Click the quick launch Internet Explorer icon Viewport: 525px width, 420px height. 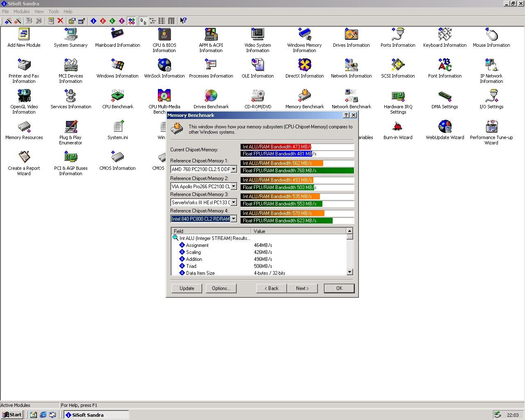coord(43,415)
